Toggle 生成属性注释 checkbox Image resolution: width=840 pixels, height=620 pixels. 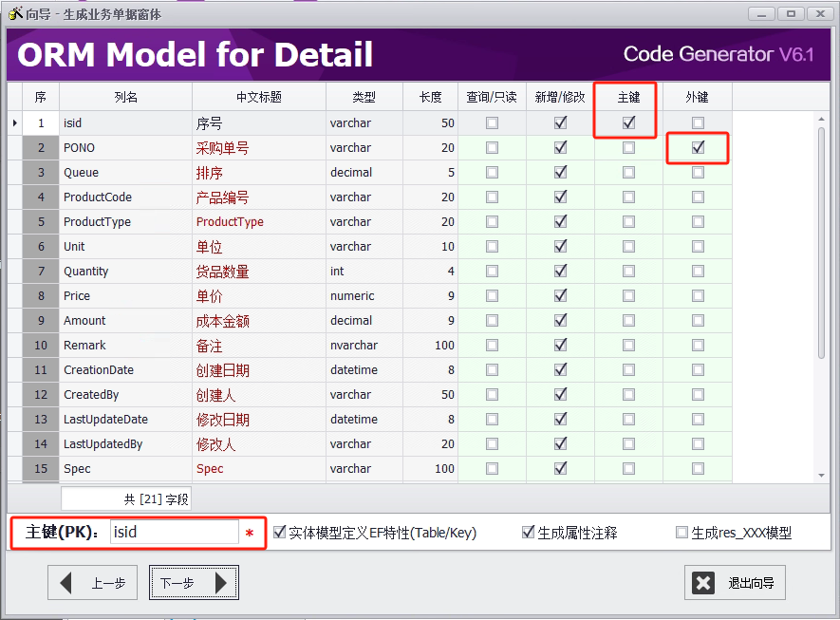coord(528,532)
